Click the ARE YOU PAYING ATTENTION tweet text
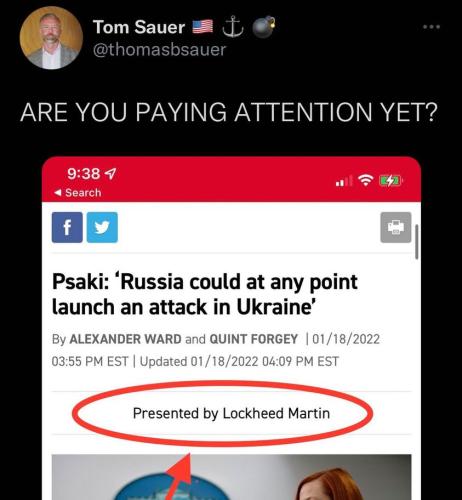Viewport: 462px width, 500px height. [228, 112]
